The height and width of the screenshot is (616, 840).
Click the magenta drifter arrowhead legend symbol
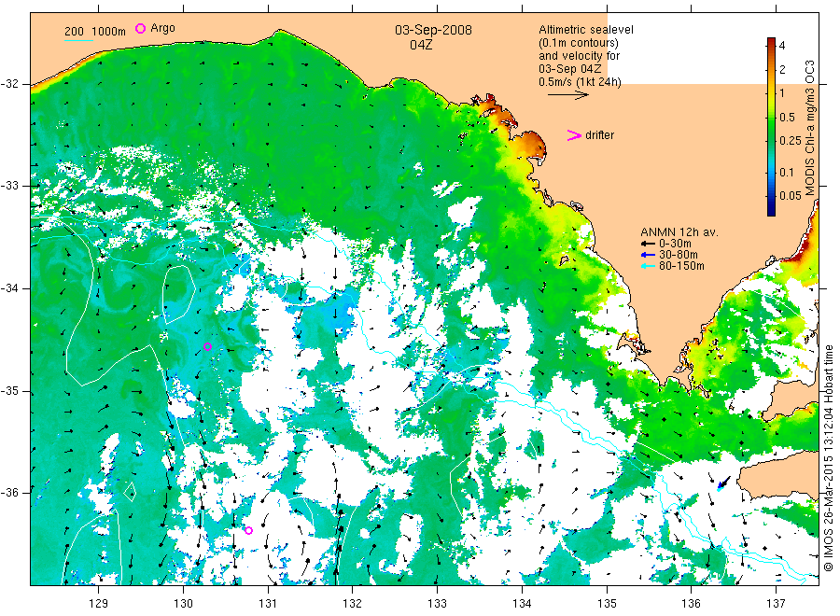(x=574, y=135)
